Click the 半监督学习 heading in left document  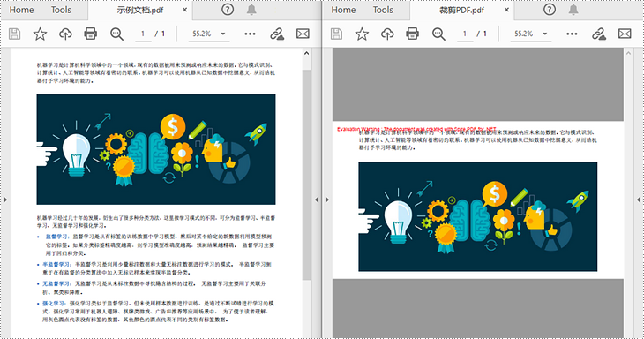click(56, 265)
